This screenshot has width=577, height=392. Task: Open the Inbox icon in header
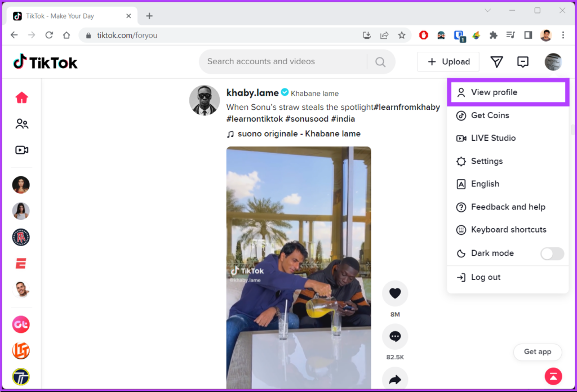(x=523, y=62)
